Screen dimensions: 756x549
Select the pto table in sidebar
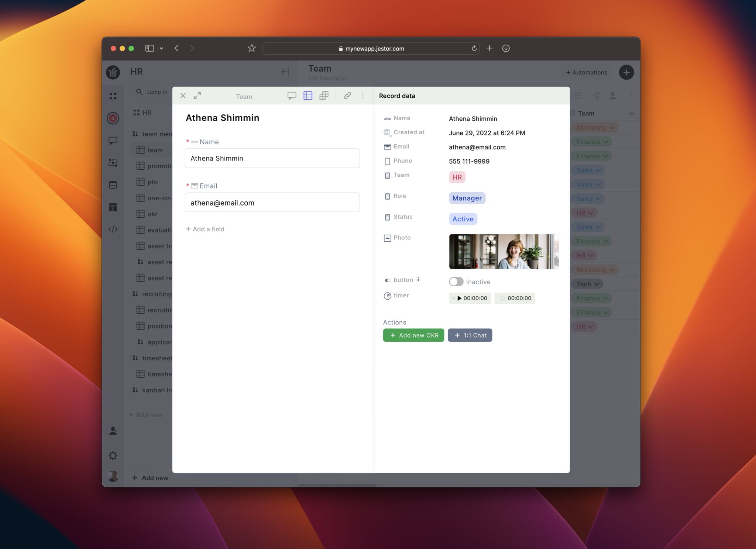click(x=152, y=182)
